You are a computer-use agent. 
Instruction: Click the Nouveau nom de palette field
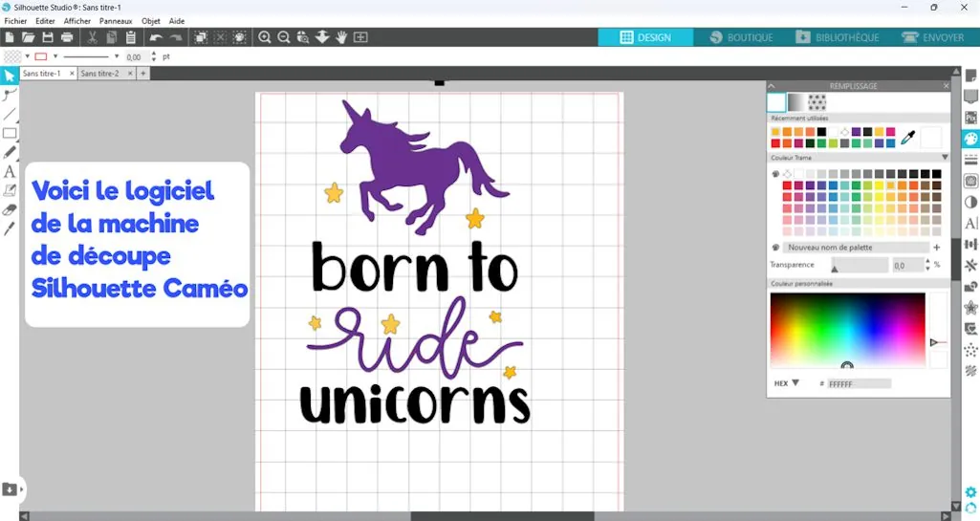[x=855, y=248]
